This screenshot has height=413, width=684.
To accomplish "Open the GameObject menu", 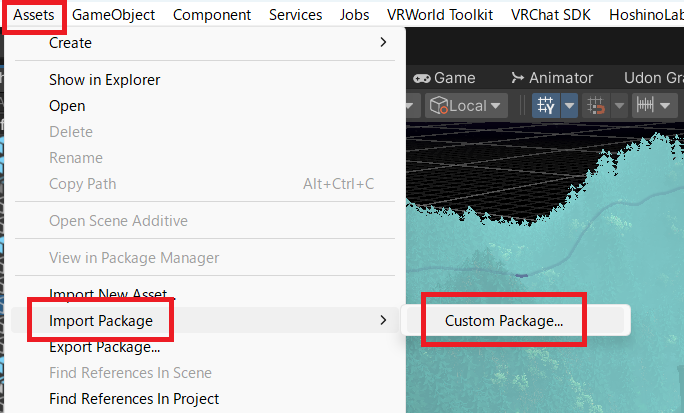I will coord(115,15).
